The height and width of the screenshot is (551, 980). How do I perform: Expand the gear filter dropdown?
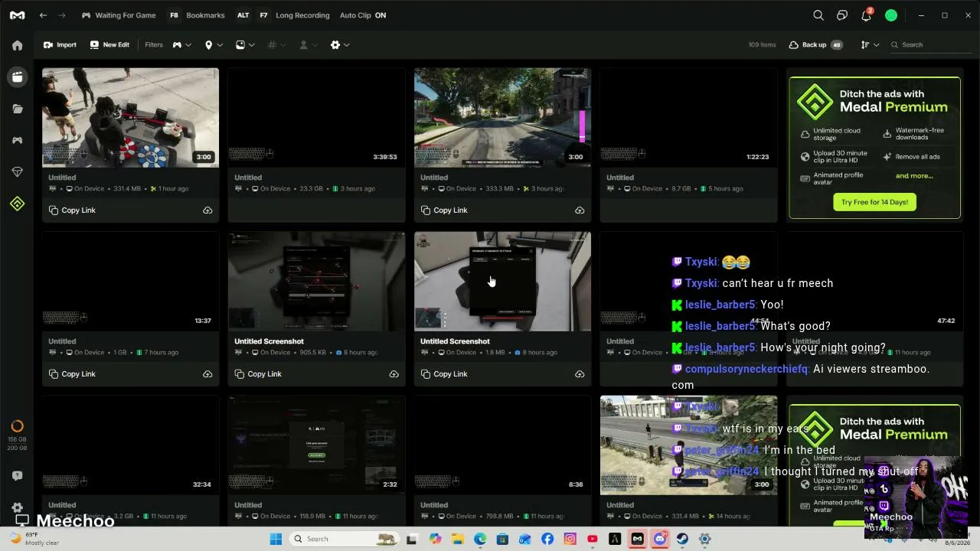click(x=340, y=45)
